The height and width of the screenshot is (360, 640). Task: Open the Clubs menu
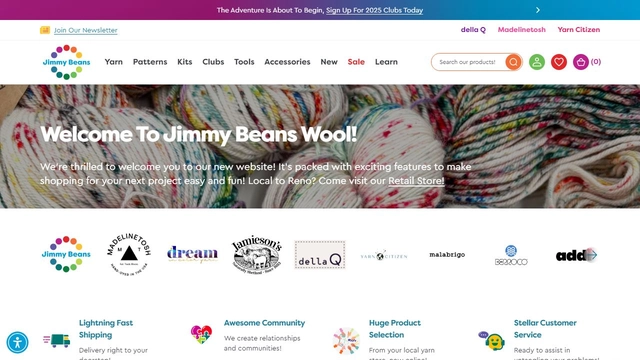(213, 62)
